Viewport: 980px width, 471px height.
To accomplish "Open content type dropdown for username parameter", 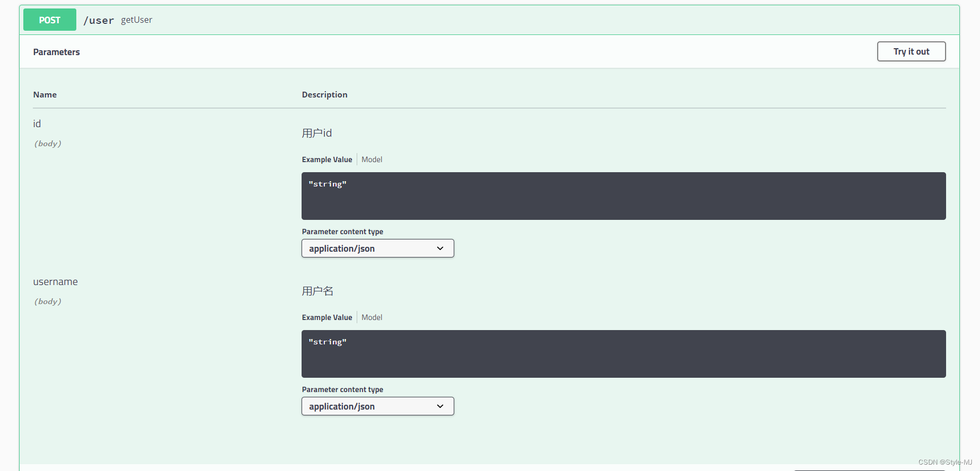I will pyautogui.click(x=377, y=406).
